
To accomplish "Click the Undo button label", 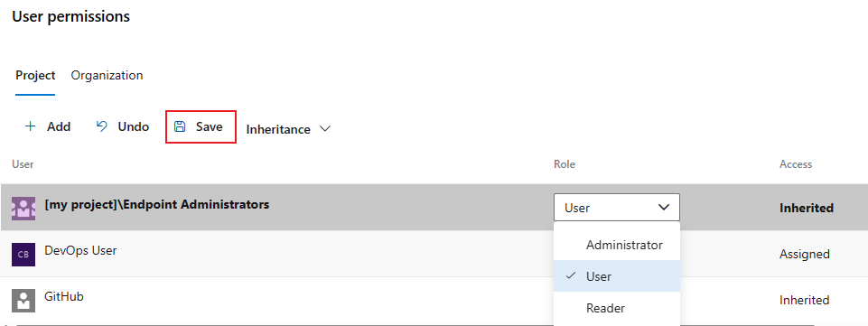I will [x=134, y=126].
